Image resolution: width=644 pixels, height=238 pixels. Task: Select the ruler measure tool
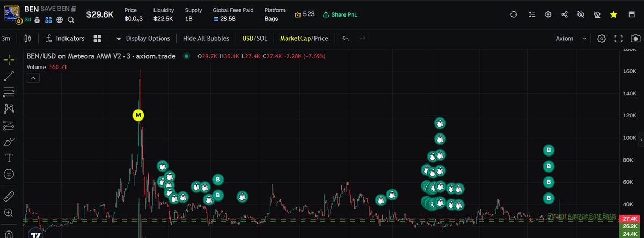[9, 196]
